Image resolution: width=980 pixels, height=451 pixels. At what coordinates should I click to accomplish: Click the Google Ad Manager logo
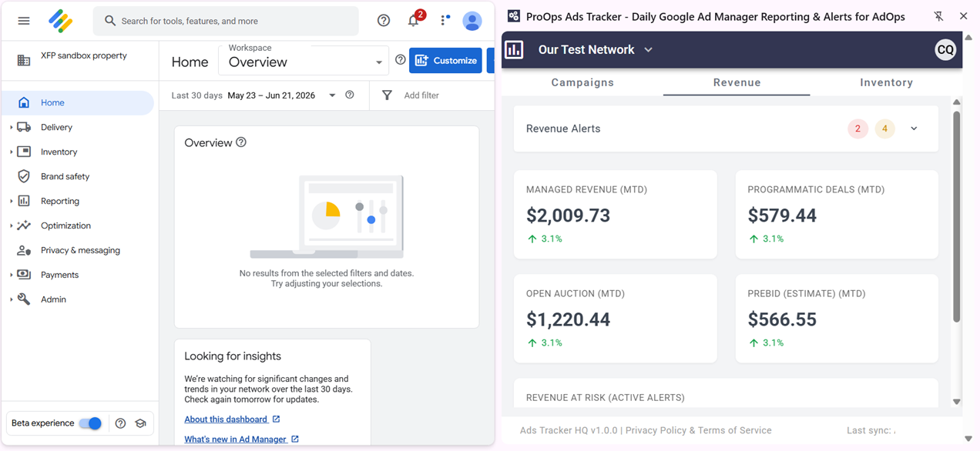pos(61,21)
